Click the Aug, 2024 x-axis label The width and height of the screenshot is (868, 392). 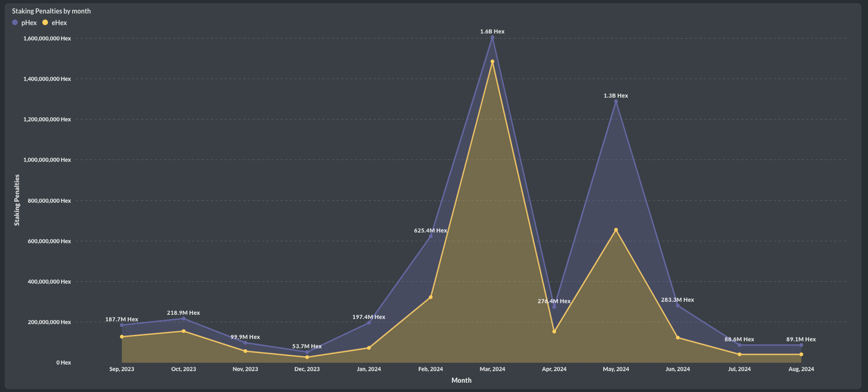point(801,369)
